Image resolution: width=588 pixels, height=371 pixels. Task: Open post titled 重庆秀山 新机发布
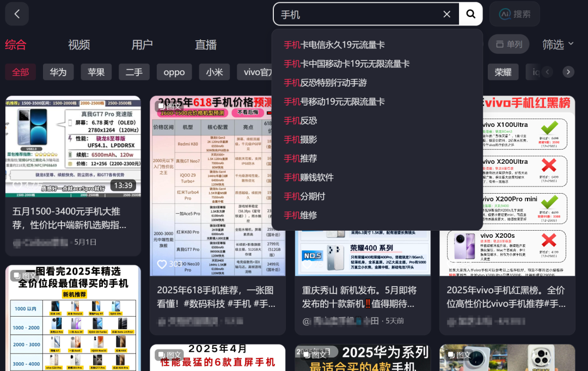click(359, 297)
